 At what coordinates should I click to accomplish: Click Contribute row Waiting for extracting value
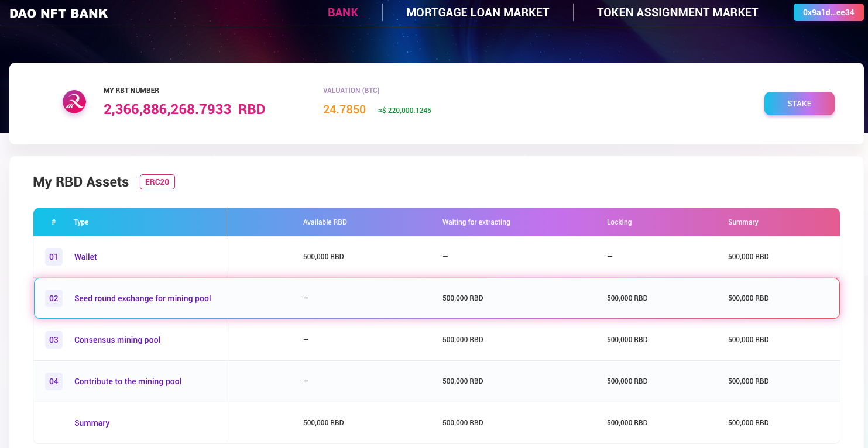click(463, 381)
